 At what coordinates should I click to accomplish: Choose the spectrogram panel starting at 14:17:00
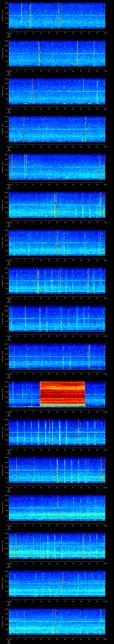point(57,622)
